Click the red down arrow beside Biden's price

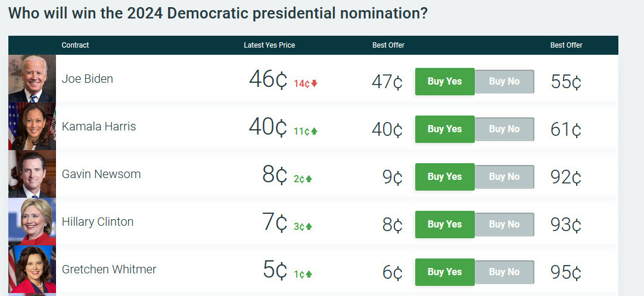[x=315, y=83]
